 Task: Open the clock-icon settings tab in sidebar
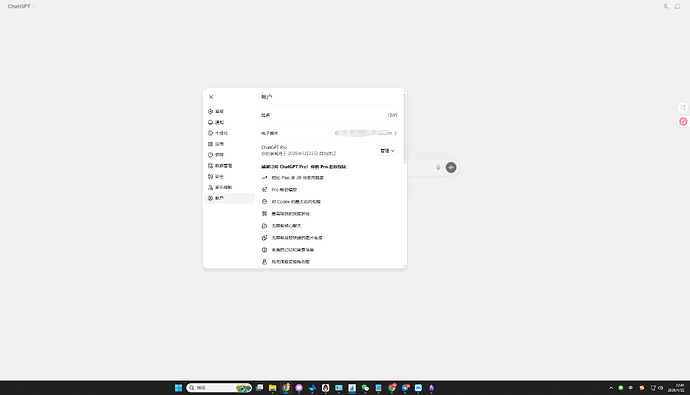coord(230,155)
